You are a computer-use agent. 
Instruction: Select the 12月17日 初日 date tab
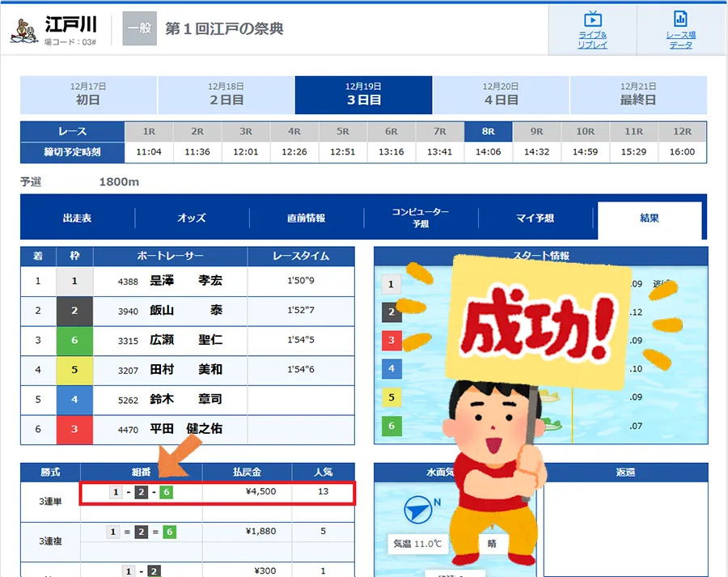88,95
